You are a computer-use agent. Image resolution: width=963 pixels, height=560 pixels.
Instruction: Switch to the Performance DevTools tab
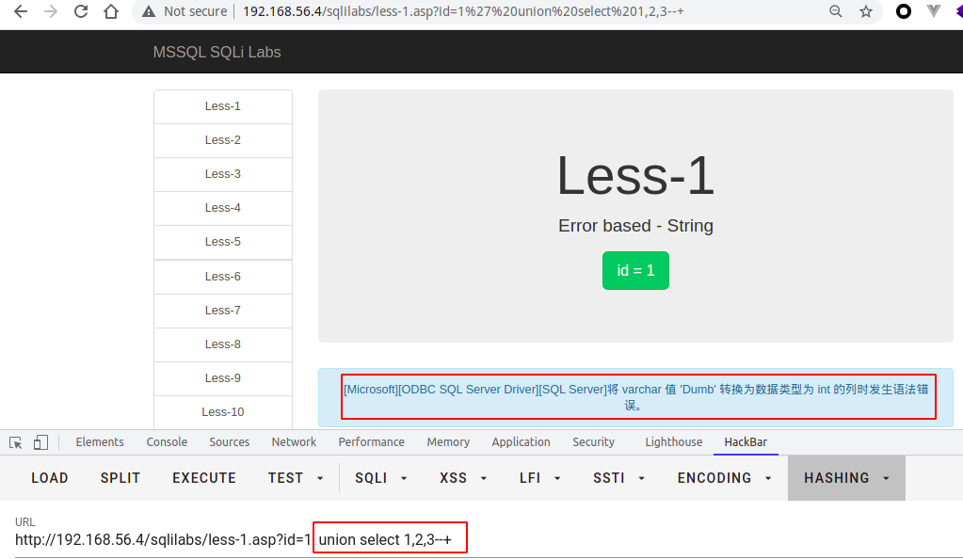click(371, 442)
